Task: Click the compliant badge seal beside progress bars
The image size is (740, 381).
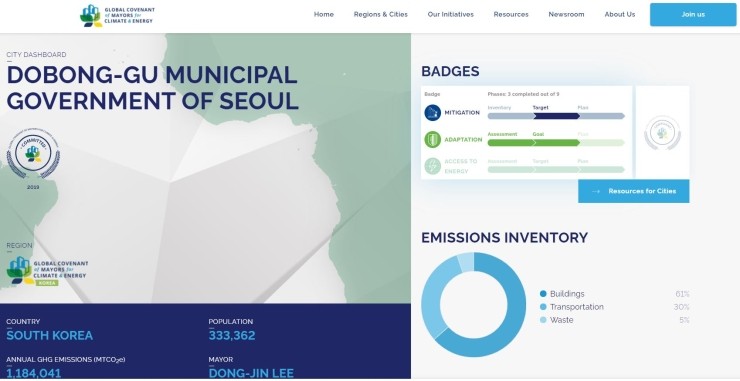Action: [662, 133]
